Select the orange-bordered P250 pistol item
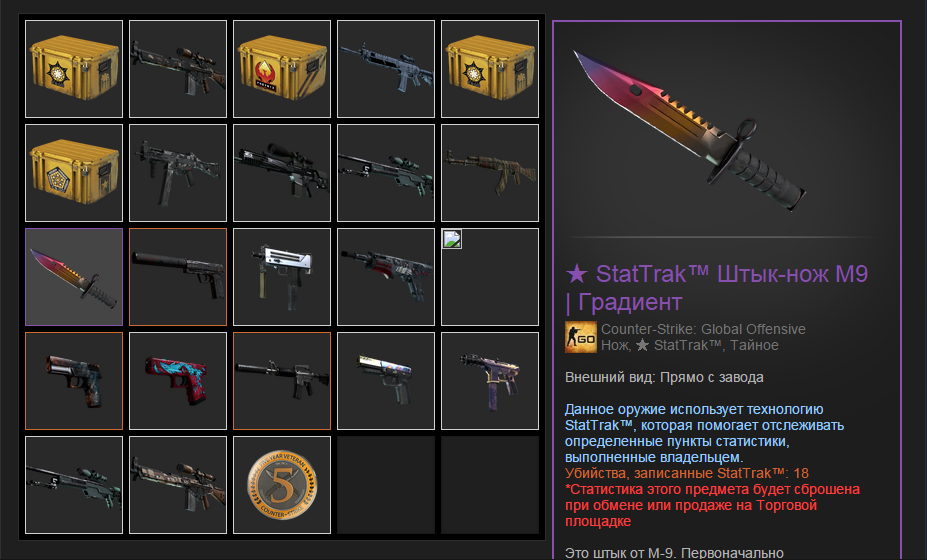Image resolution: width=927 pixels, height=560 pixels. click(74, 381)
